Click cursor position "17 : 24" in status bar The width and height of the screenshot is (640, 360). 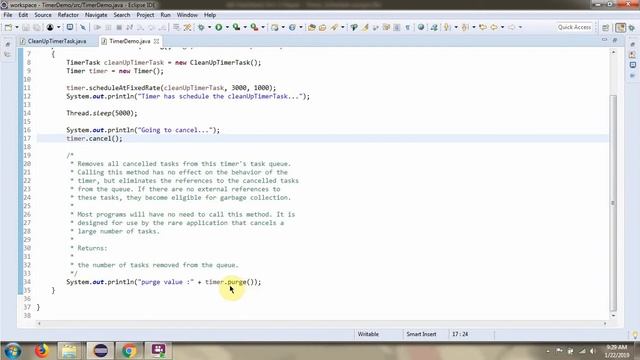click(x=460, y=334)
